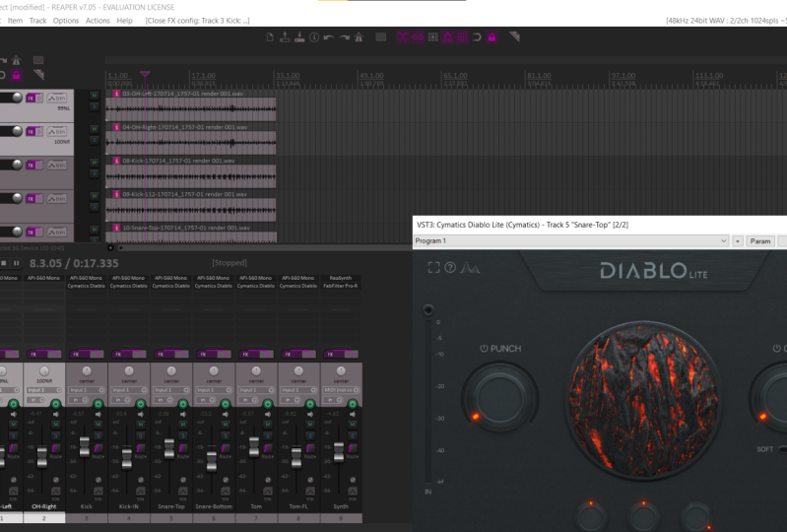Mute the 03-OH-Left track in arrange view

pos(94,96)
